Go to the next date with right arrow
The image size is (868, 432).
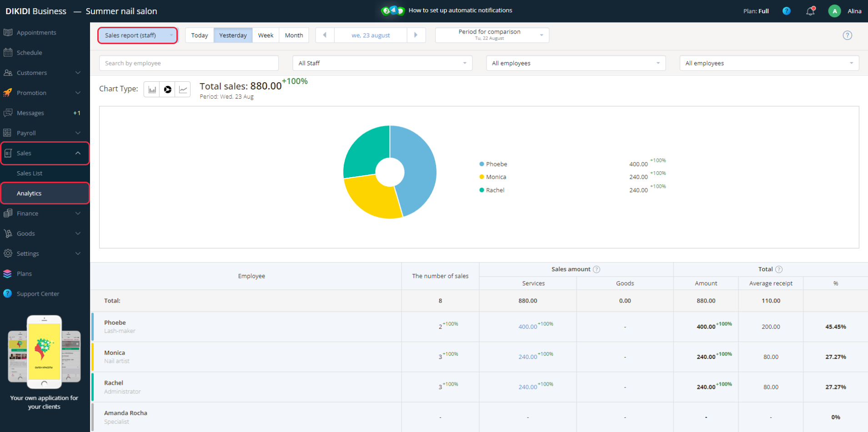(416, 35)
